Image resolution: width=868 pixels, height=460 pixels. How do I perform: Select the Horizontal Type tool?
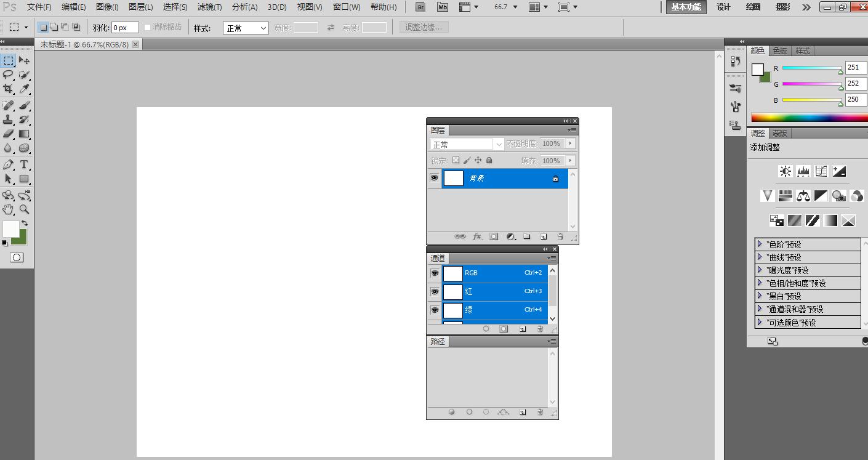(x=24, y=164)
